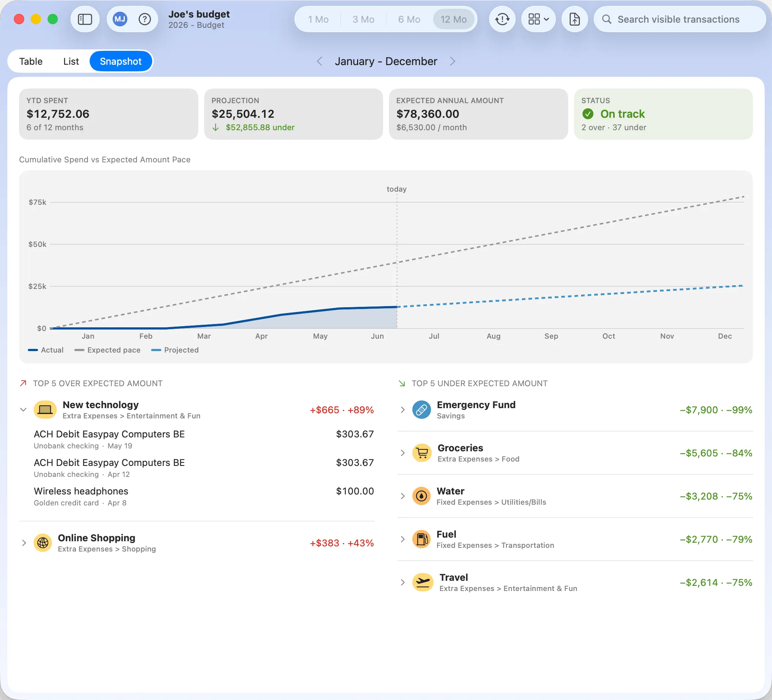Click the Travel airplane icon
Screen dimensions: 772x700
(423, 583)
